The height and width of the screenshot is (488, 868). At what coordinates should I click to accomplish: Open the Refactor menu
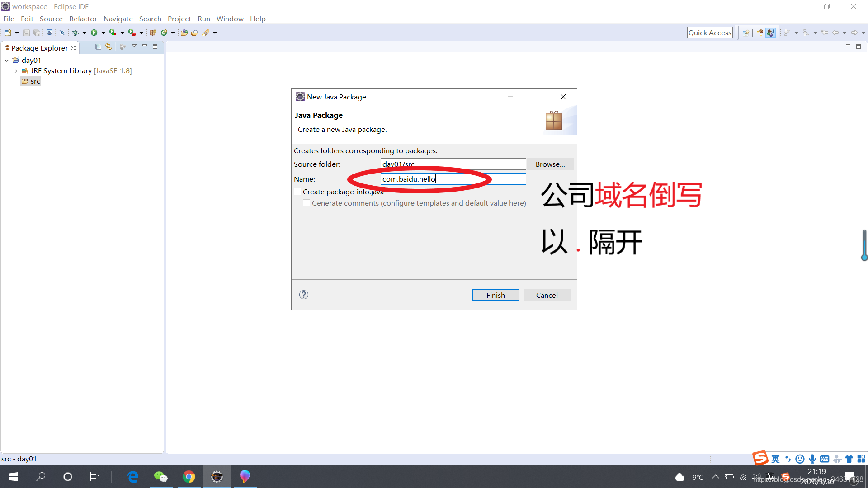point(82,19)
